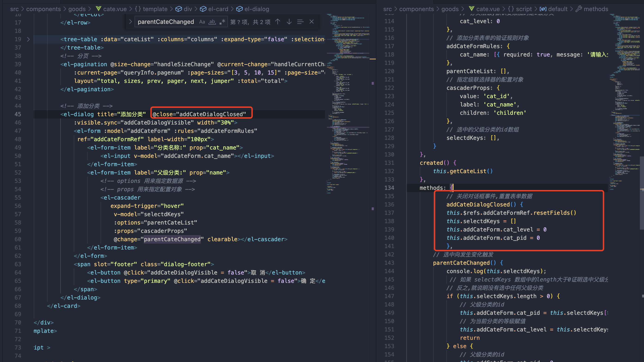Click 'this.addCateForm.cat_pid = 0' on line 140

pyautogui.click(x=493, y=238)
